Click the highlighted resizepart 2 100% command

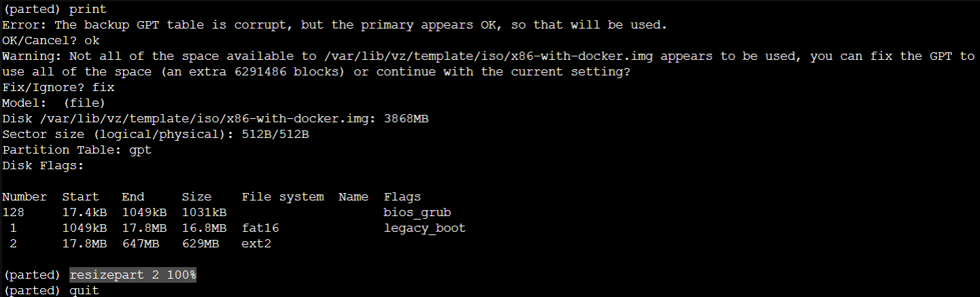point(133,275)
